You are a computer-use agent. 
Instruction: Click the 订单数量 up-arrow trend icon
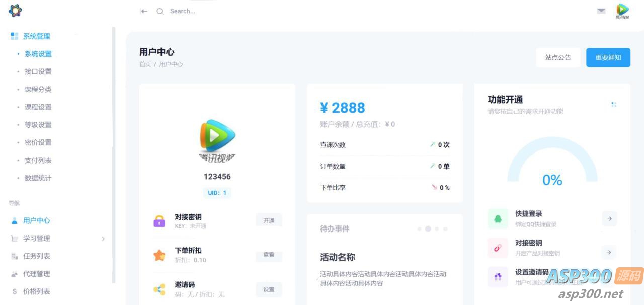click(x=433, y=166)
